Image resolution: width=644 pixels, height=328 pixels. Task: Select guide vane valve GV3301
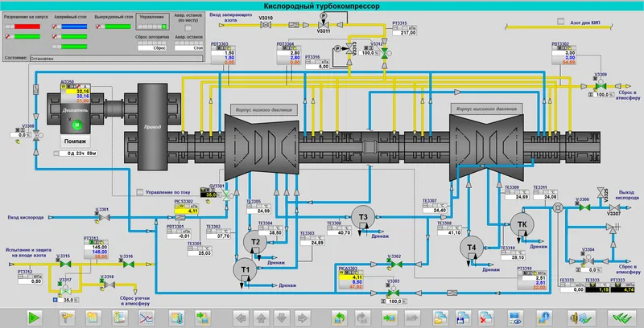226,195
